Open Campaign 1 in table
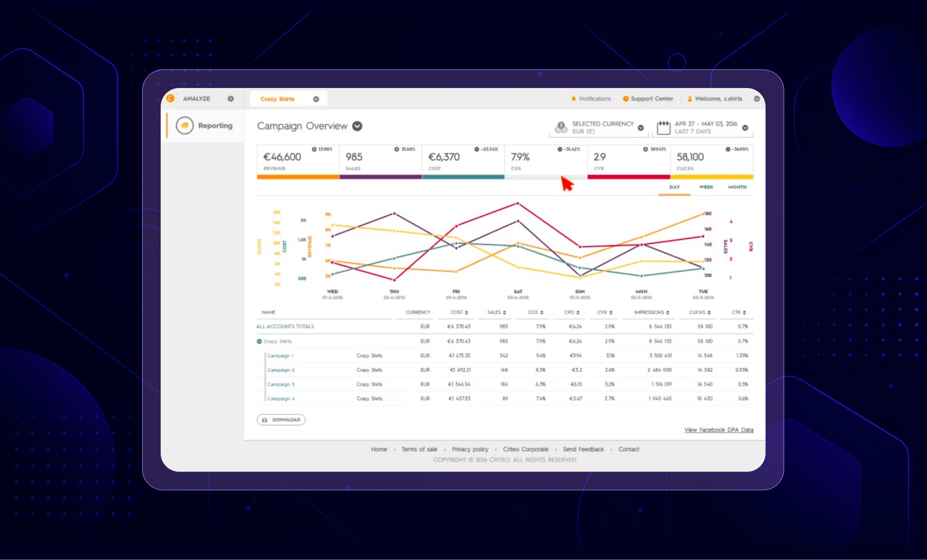This screenshot has height=560, width=927. coord(280,356)
